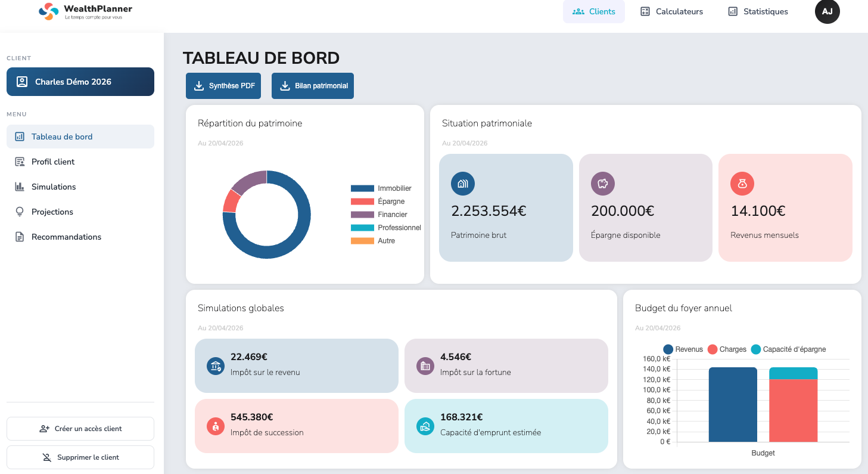This screenshot has height=474, width=868.
Task: Click the Projections lightbulb icon
Action: pos(18,212)
